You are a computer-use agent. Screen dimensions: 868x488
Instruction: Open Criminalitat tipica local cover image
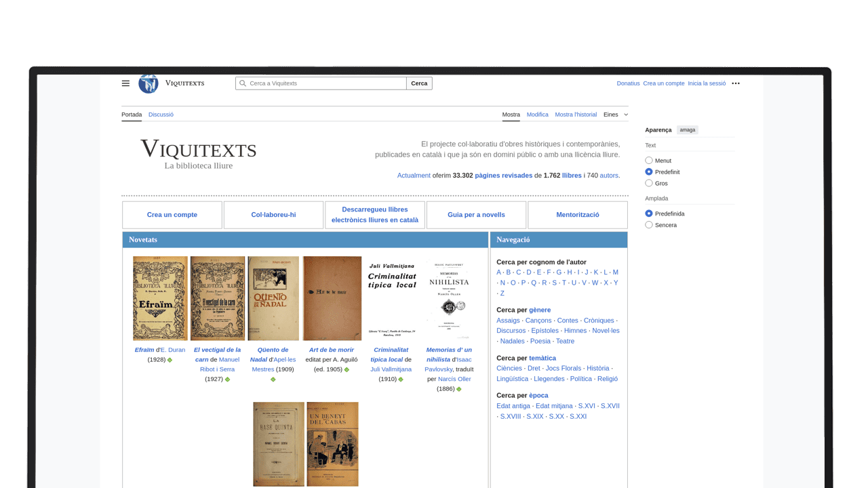coord(391,298)
